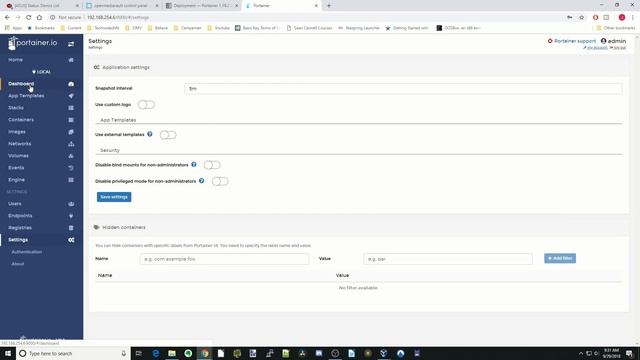
Task: Click the help icon beside Disable privileged mode
Action: (x=202, y=181)
